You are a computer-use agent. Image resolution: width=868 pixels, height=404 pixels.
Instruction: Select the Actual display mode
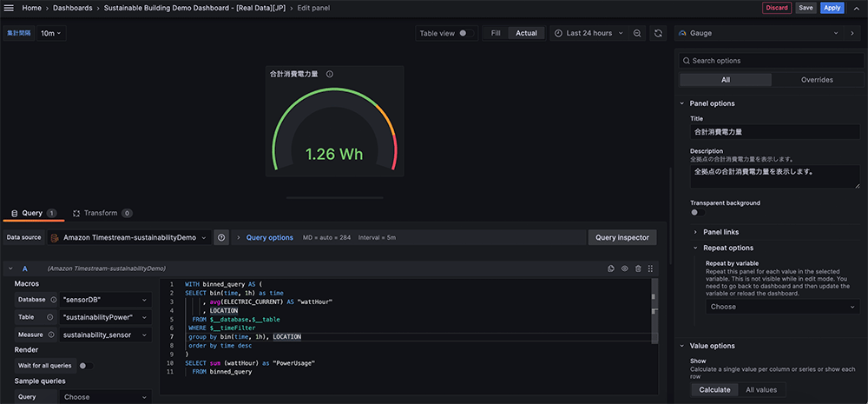pos(527,33)
